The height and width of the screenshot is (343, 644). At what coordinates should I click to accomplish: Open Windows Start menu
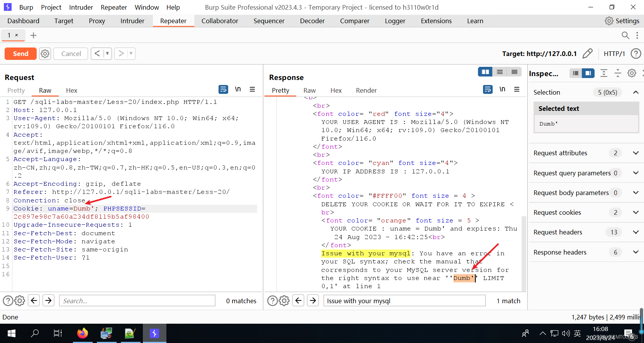click(x=12, y=333)
